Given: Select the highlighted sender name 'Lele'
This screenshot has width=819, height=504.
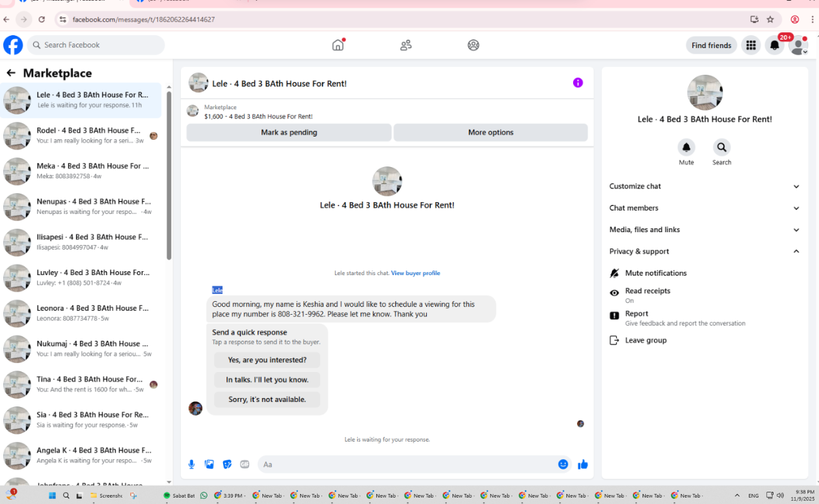Looking at the screenshot, I should (x=217, y=290).
